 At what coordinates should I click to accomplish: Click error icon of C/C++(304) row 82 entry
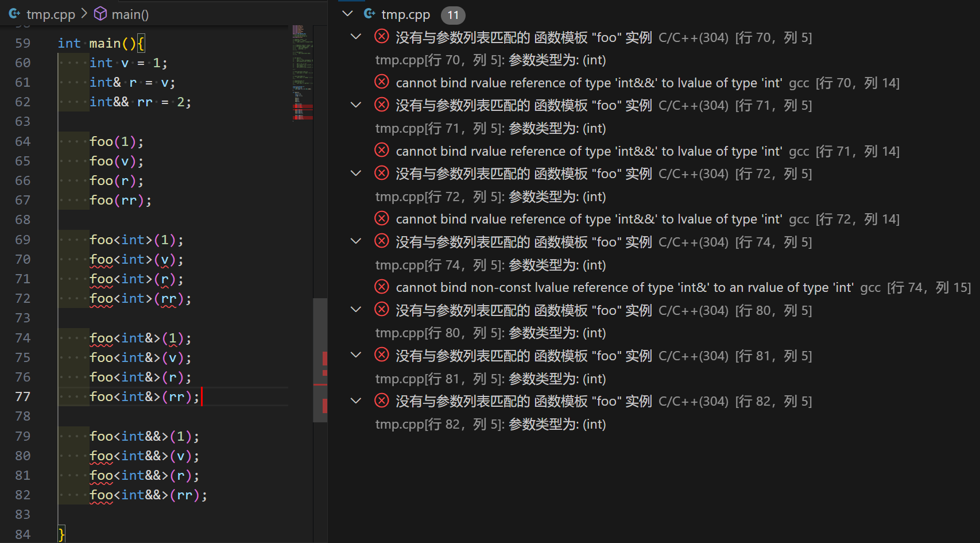pos(382,400)
